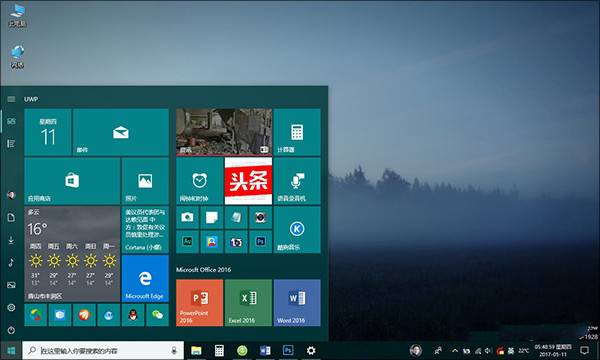Open Photoshop from the taskbar
This screenshot has width=600, height=360.
(x=288, y=350)
